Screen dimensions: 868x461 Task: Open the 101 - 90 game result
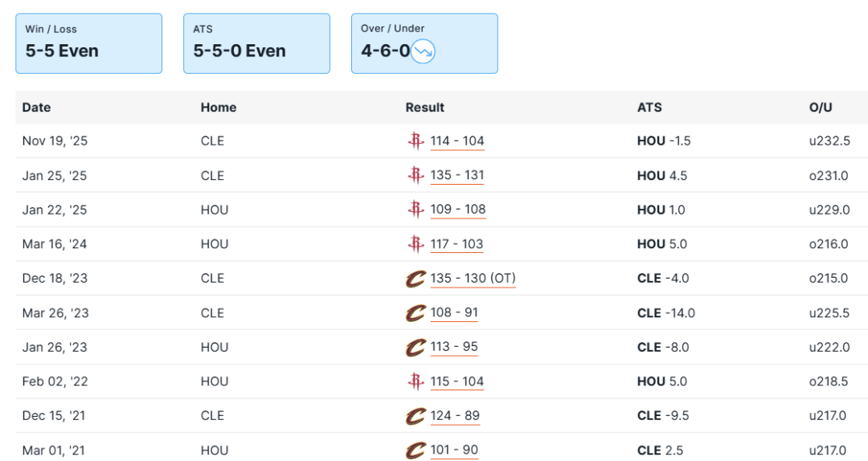(x=454, y=451)
